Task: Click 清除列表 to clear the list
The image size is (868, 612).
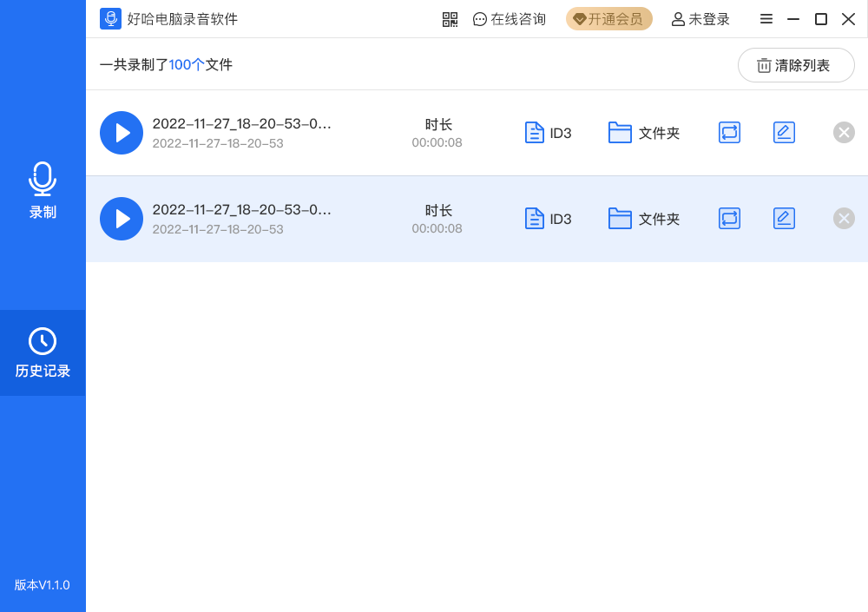Action: [x=796, y=64]
